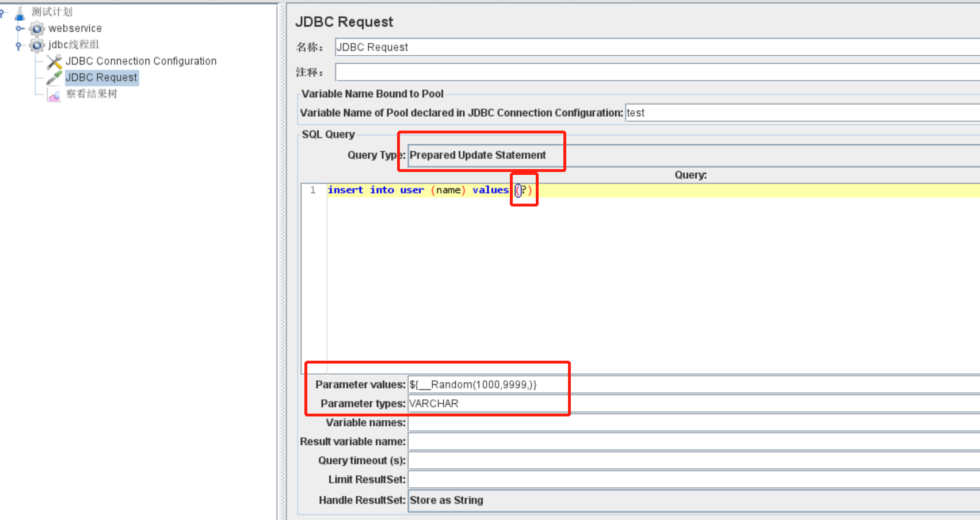Click line number 1 in query gutter
Image resolution: width=980 pixels, height=520 pixels.
(x=313, y=190)
